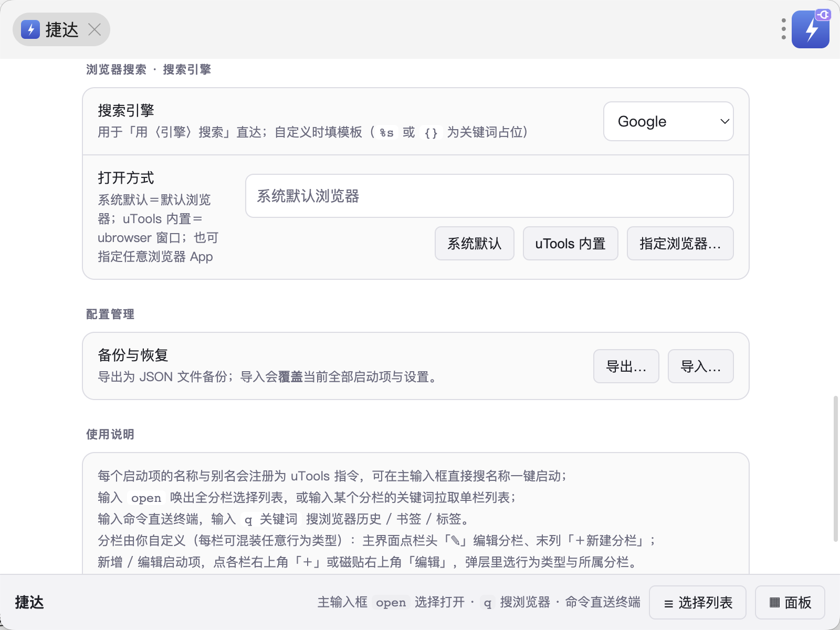Click the 使用说明 section heading
Viewport: 840px width, 630px height.
pos(110,434)
